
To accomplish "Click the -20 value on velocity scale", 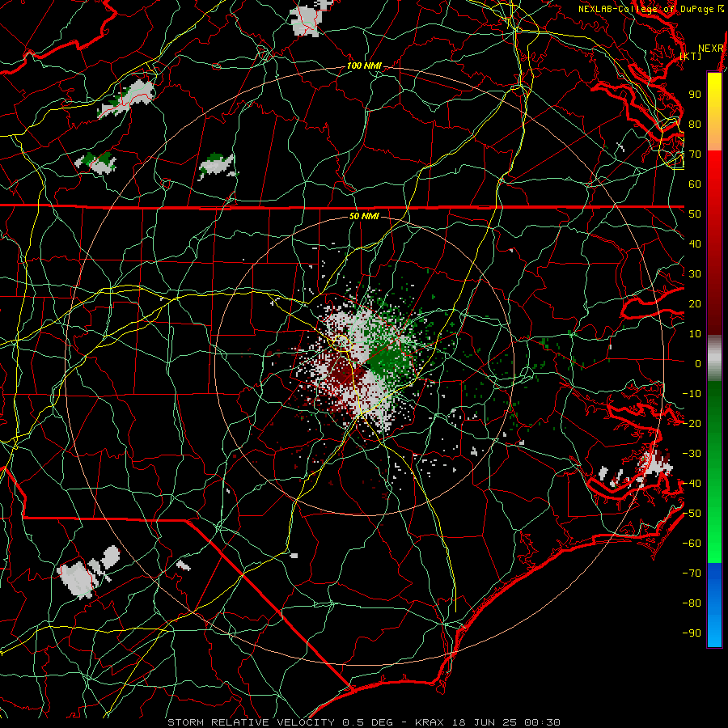I will click(x=692, y=423).
